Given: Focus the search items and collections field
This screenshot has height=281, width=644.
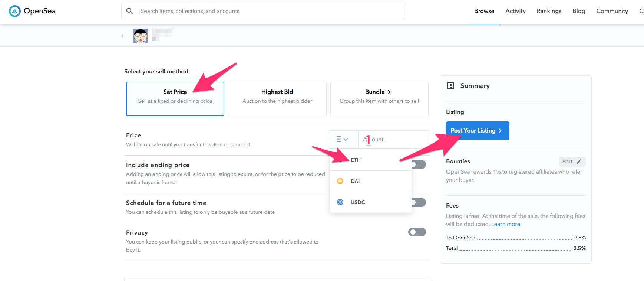Looking at the screenshot, I should click(264, 11).
